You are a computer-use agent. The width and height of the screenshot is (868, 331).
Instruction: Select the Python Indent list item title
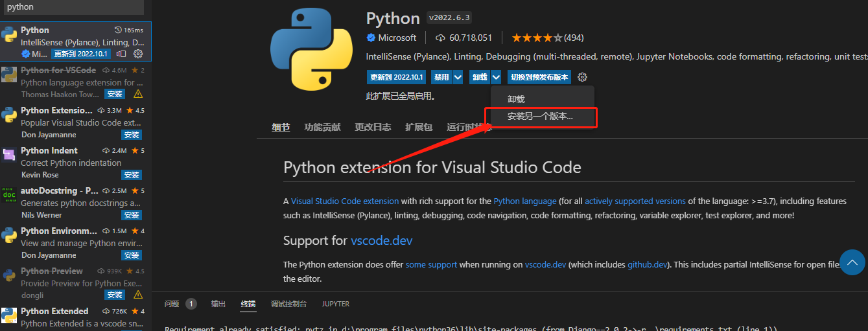tap(49, 150)
